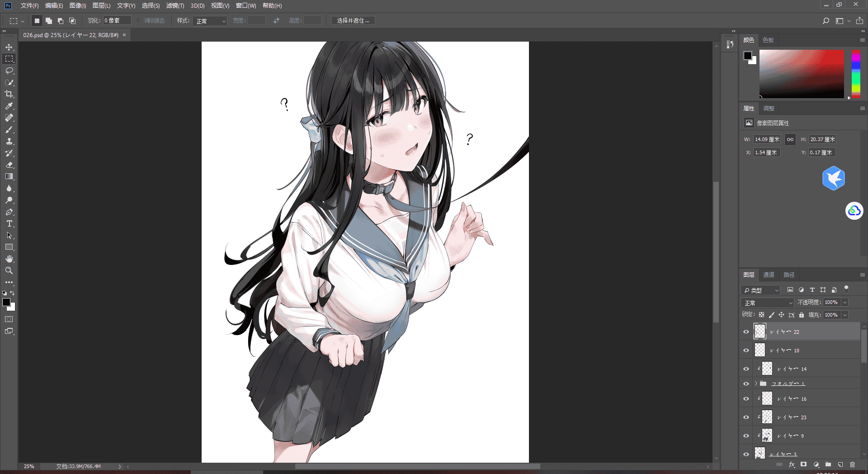The height and width of the screenshot is (474, 868).
Task: Select the Hand tool
Action: tap(9, 259)
